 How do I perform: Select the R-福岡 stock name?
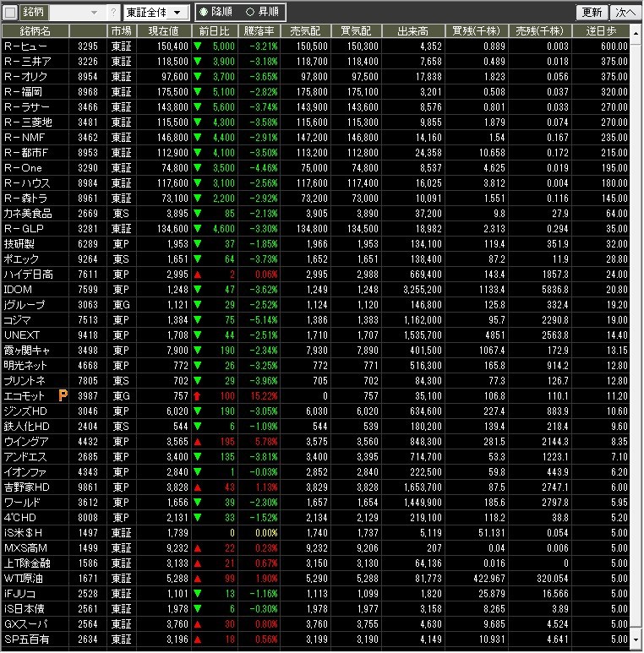point(23,92)
